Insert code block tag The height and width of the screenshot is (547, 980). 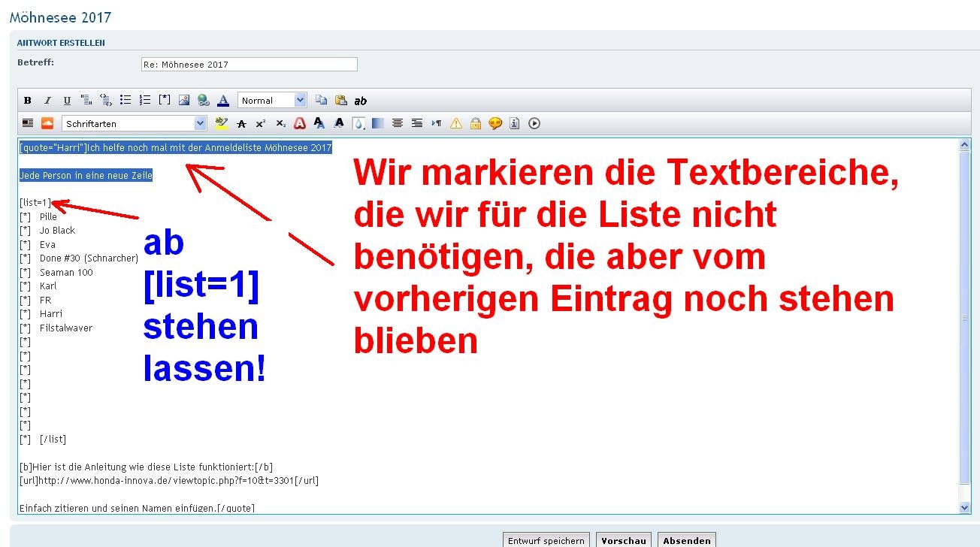click(106, 101)
